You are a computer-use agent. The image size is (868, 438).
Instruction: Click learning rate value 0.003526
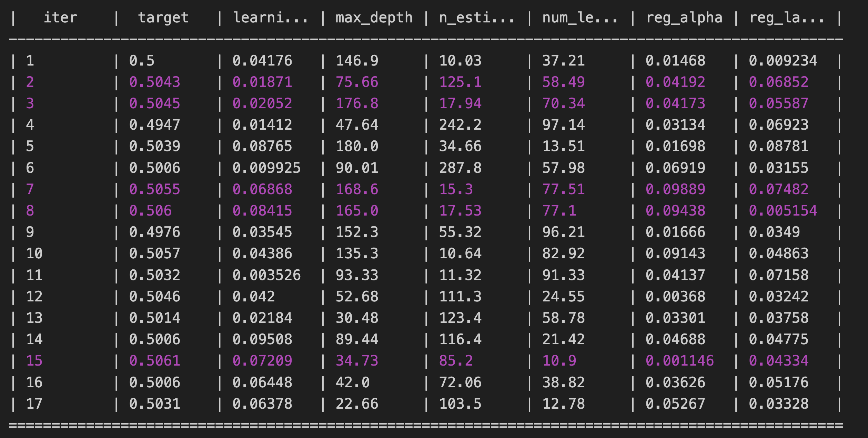click(267, 275)
